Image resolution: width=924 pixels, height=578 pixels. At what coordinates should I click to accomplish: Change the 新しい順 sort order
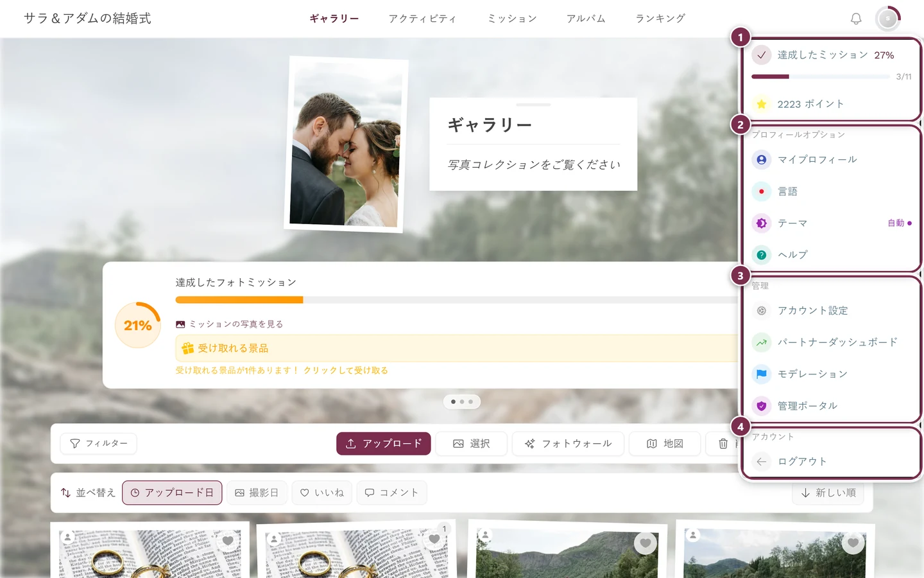point(828,493)
